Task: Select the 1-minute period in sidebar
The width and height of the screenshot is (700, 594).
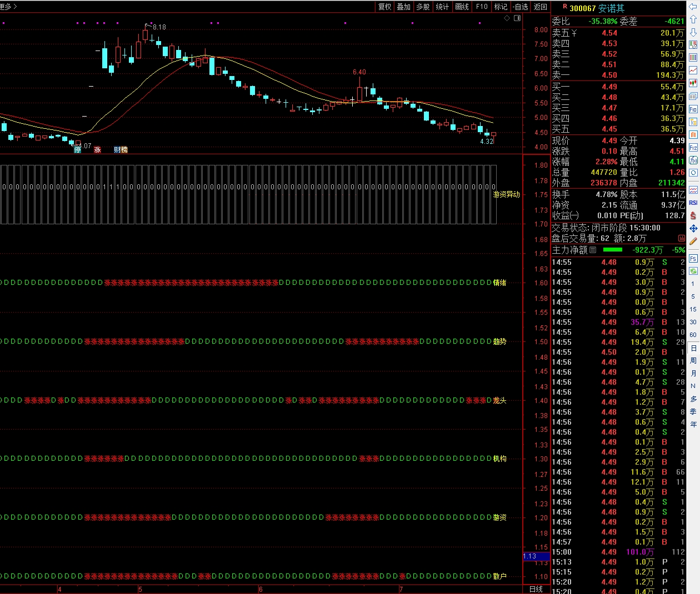Action: coord(693,284)
